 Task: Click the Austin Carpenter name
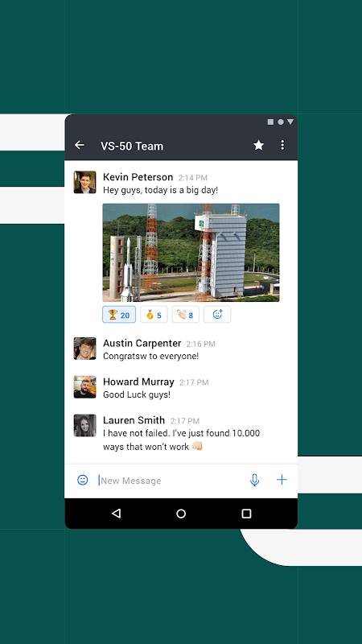(142, 344)
